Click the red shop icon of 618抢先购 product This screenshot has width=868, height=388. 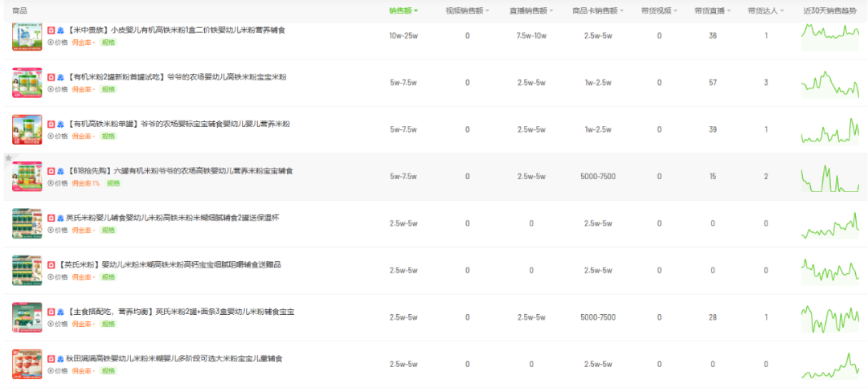(x=51, y=171)
